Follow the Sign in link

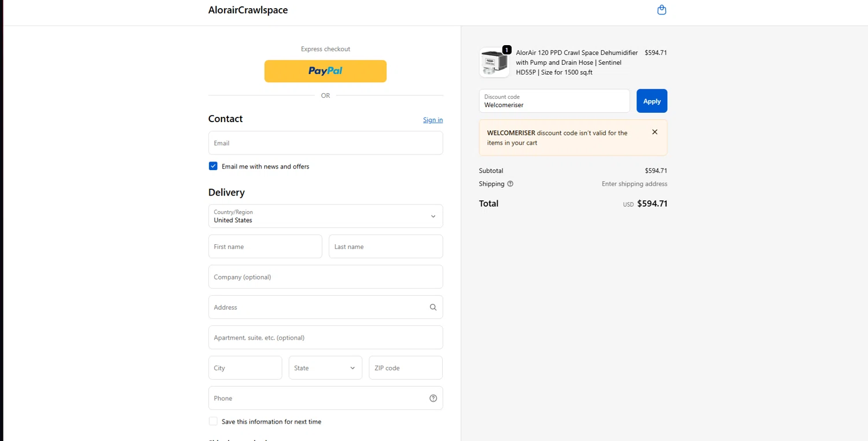click(433, 120)
